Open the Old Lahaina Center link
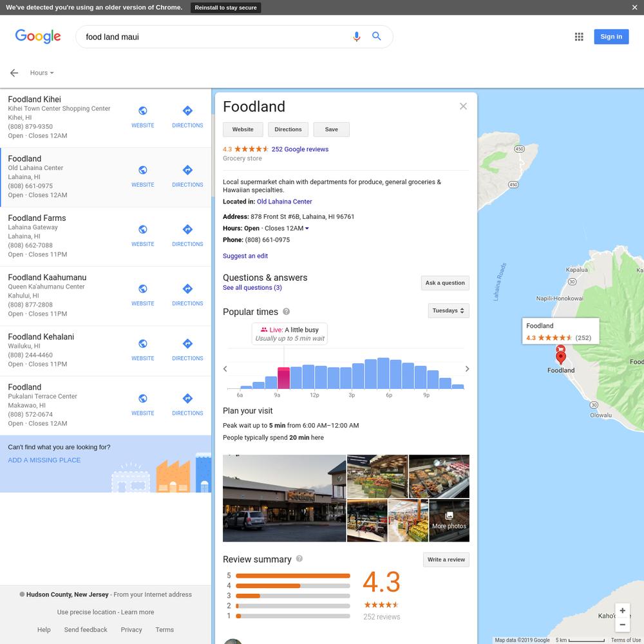644x644 pixels. click(x=284, y=202)
